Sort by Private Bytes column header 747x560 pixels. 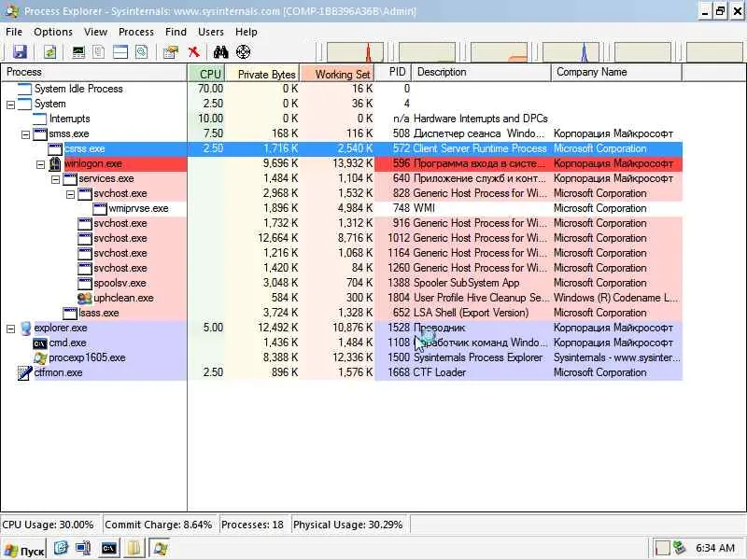pyautogui.click(x=262, y=73)
